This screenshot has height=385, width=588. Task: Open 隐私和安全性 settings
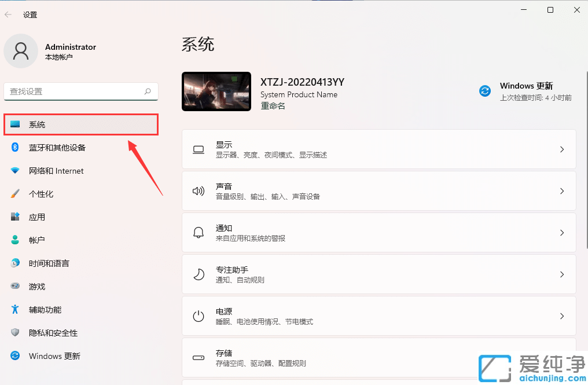coord(81,333)
